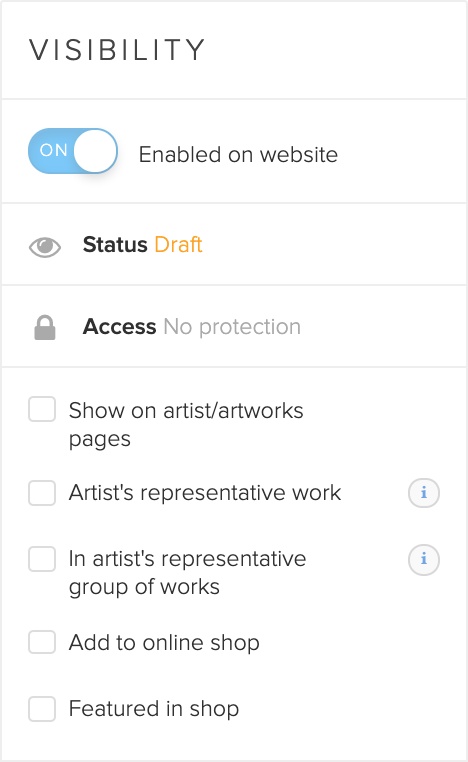Click the Artist's representative work label text
The width and height of the screenshot is (468, 762).
(x=205, y=493)
